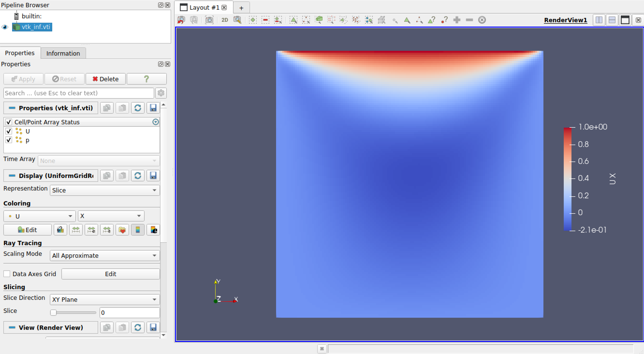Toggle the color legend visibility
The image size is (644, 354).
point(138,229)
